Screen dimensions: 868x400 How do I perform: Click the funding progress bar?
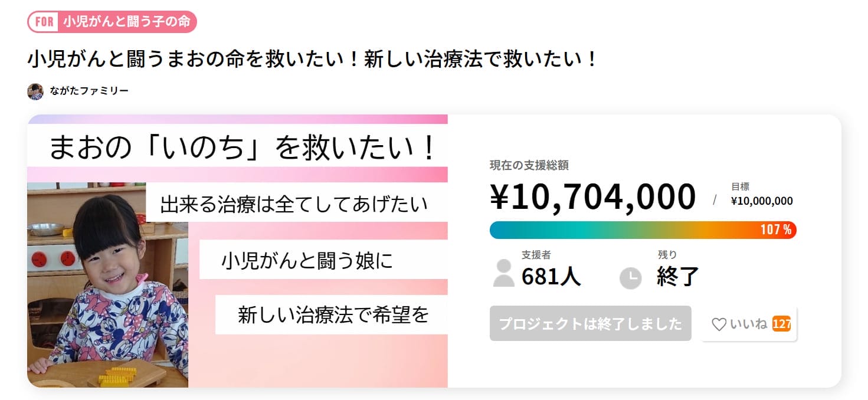tap(620, 230)
